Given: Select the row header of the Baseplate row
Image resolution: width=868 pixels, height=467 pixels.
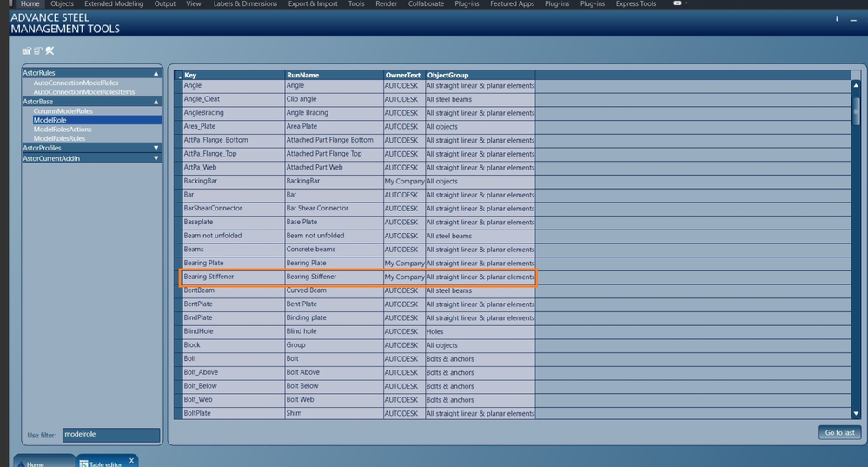Looking at the screenshot, I should point(178,222).
